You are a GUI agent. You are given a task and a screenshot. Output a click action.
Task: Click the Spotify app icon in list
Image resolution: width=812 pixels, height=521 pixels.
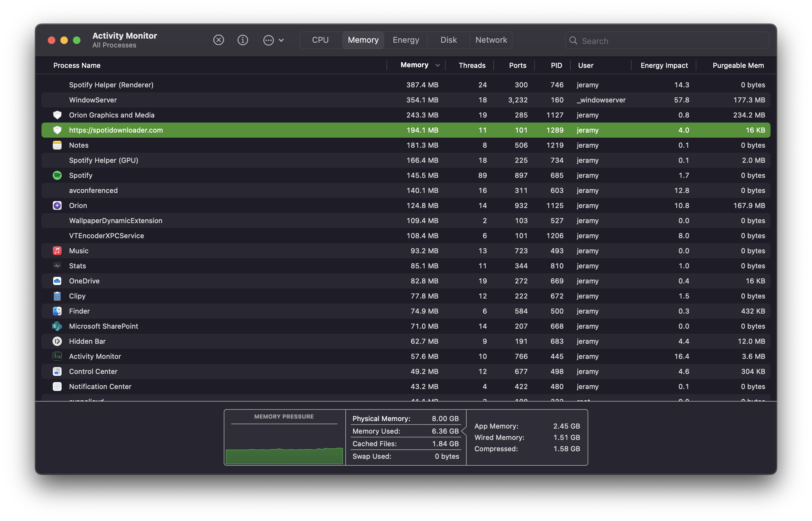[57, 175]
